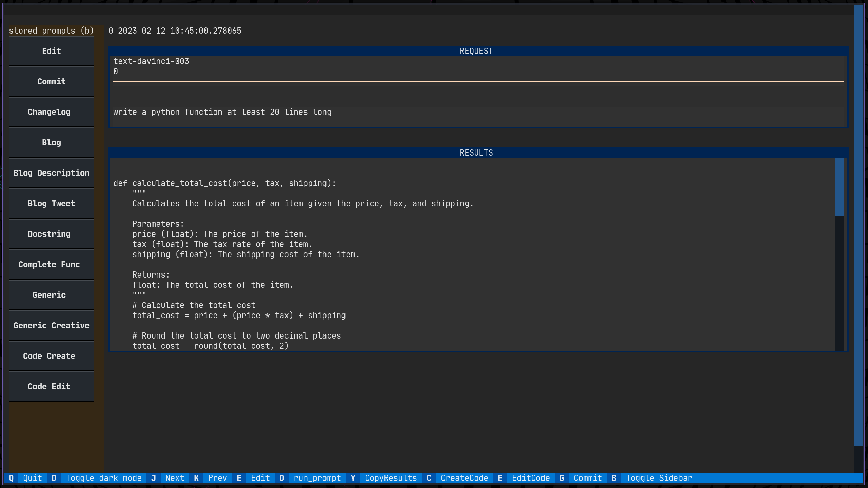Copy results via footer CopyResults

click(391, 478)
